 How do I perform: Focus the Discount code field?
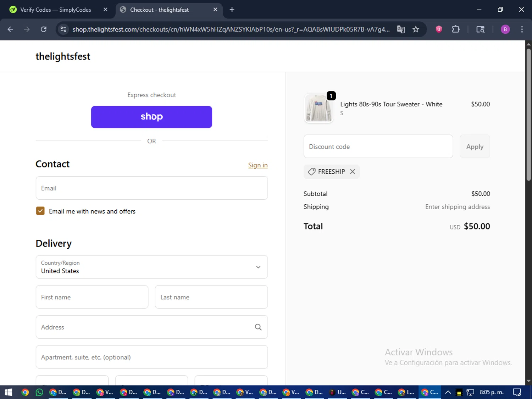pyautogui.click(x=378, y=146)
